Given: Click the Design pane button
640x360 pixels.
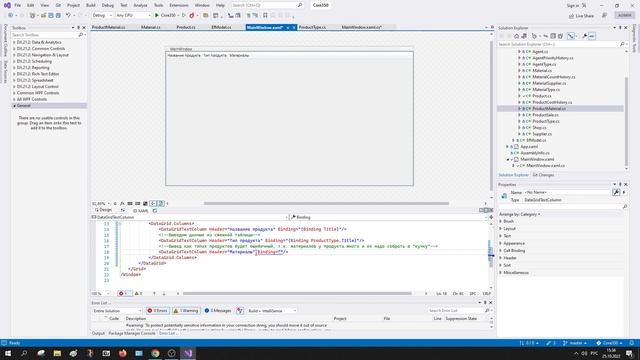Looking at the screenshot, I should [x=103, y=210].
